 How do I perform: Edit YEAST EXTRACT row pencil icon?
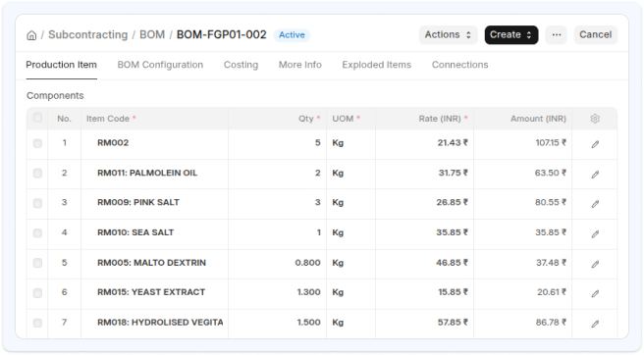click(595, 293)
